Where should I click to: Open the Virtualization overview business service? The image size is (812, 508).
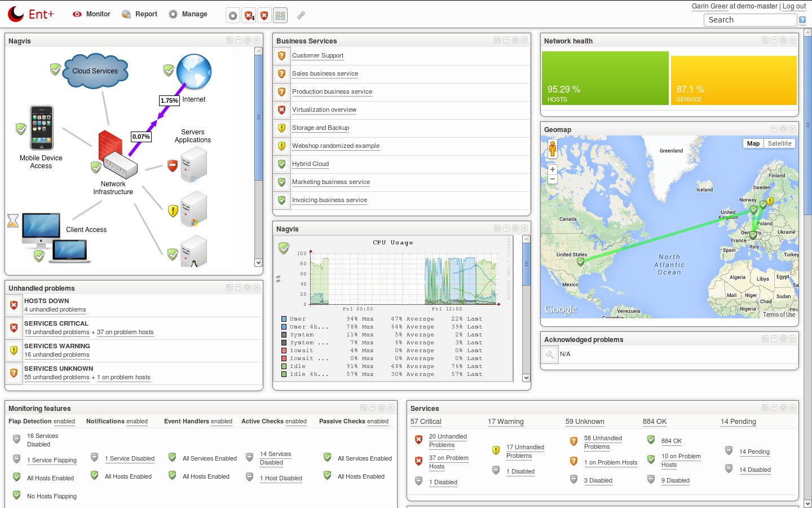point(324,110)
